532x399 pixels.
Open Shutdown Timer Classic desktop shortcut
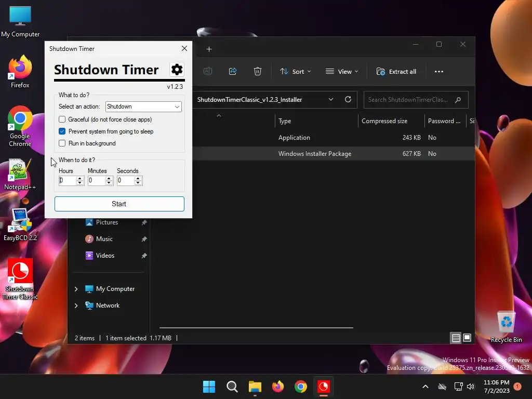(20, 280)
